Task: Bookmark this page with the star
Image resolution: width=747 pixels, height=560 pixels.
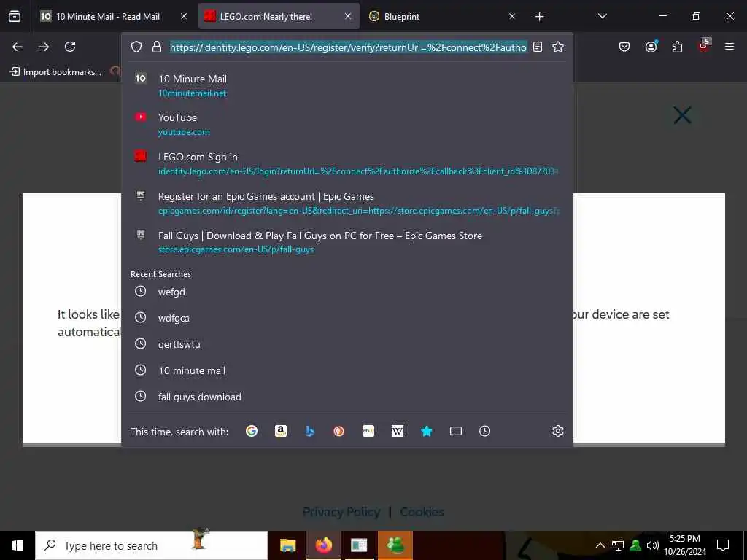Action: (558, 47)
